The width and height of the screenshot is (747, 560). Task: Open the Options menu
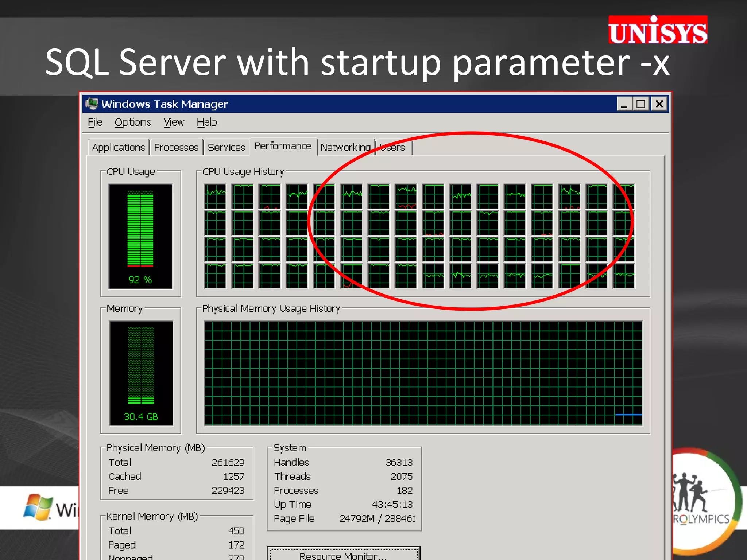coord(133,122)
